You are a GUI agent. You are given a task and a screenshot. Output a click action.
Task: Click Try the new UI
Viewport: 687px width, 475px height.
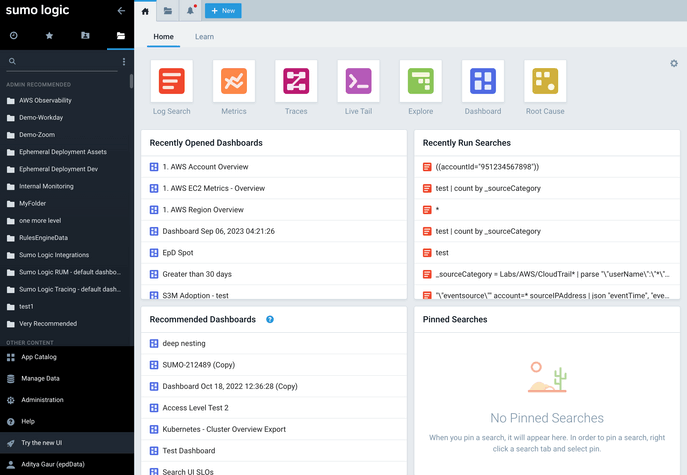[67, 443]
